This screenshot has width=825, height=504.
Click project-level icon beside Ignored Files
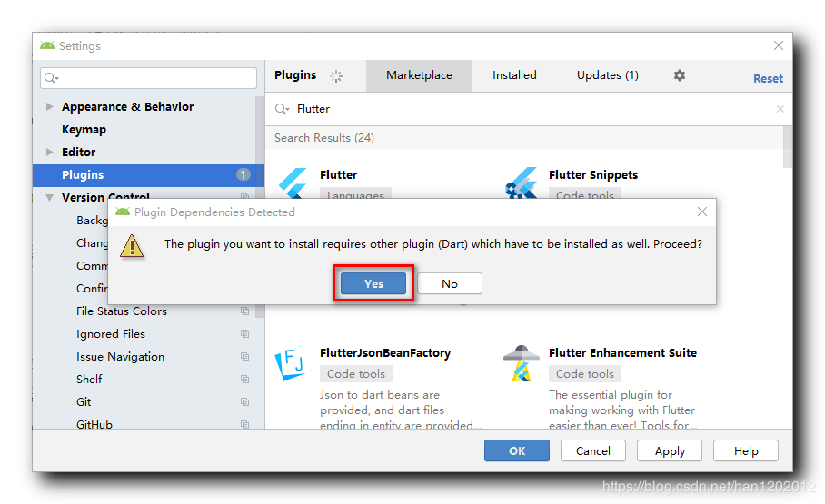pos(244,333)
